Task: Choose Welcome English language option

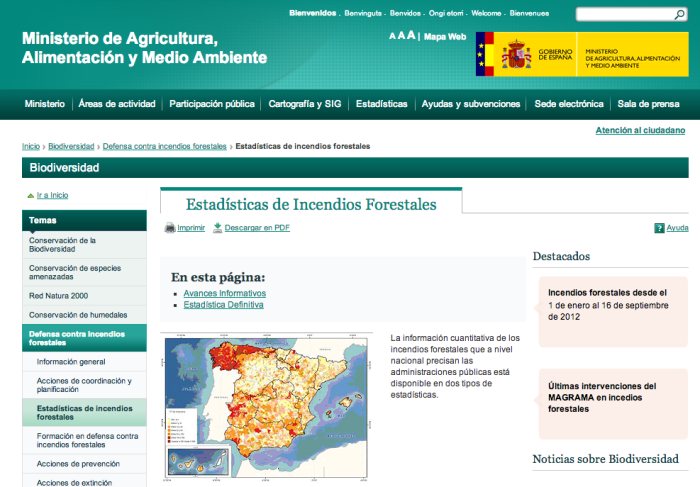Action: point(486,13)
